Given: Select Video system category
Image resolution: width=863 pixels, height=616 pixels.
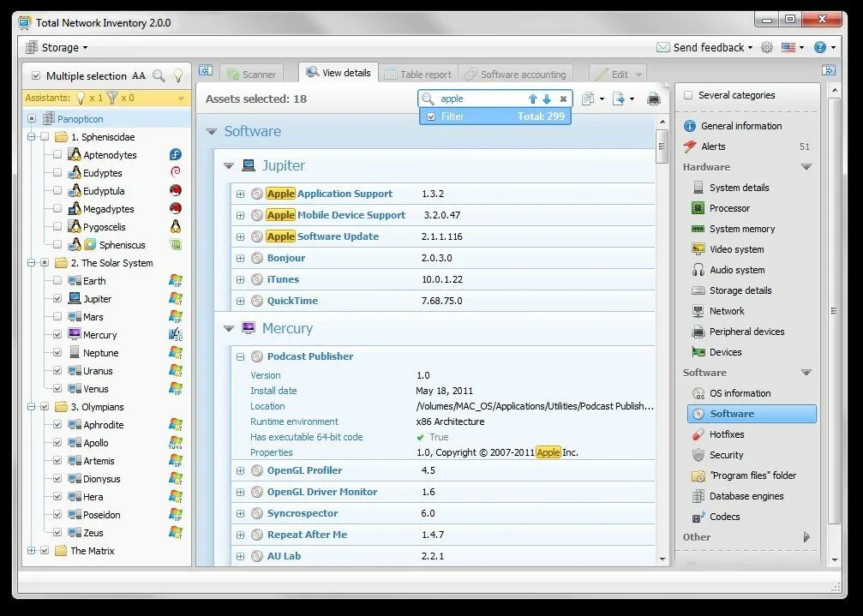Looking at the screenshot, I should tap(728, 249).
